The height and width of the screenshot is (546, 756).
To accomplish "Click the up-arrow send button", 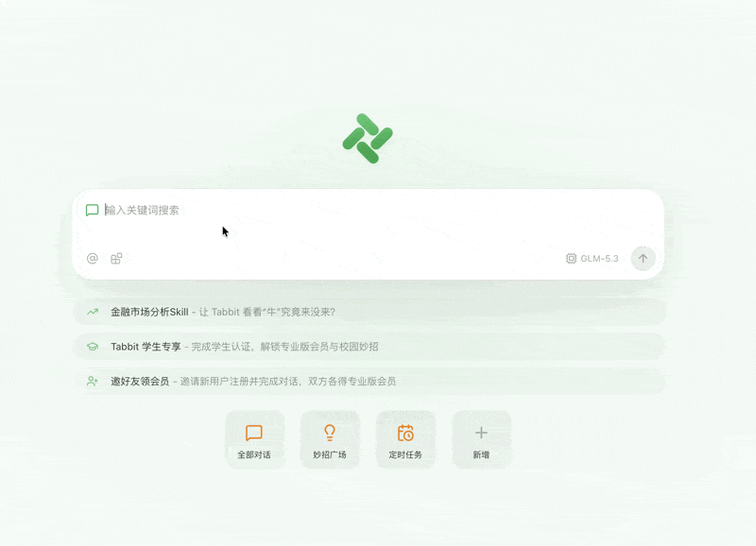I will click(x=643, y=258).
